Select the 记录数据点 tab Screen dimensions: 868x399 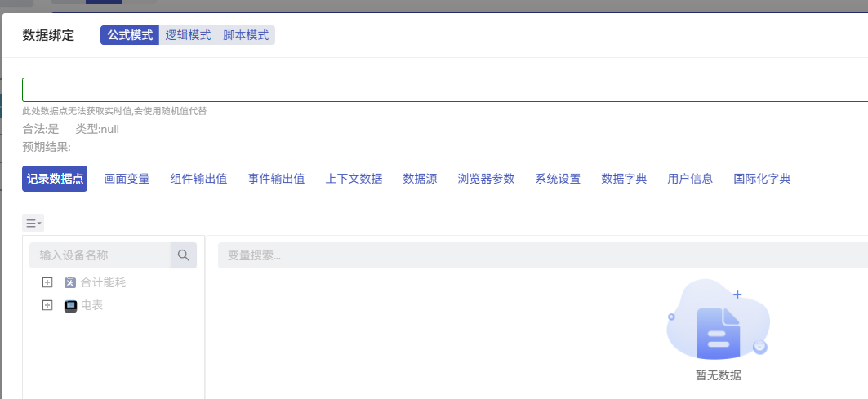pos(55,179)
